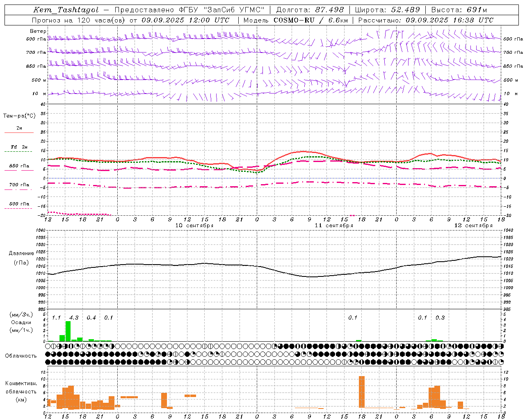Viewport: 525px width, 420px height.
Task: Click the tallest orange convective cloud bar
Action: click(x=361, y=392)
